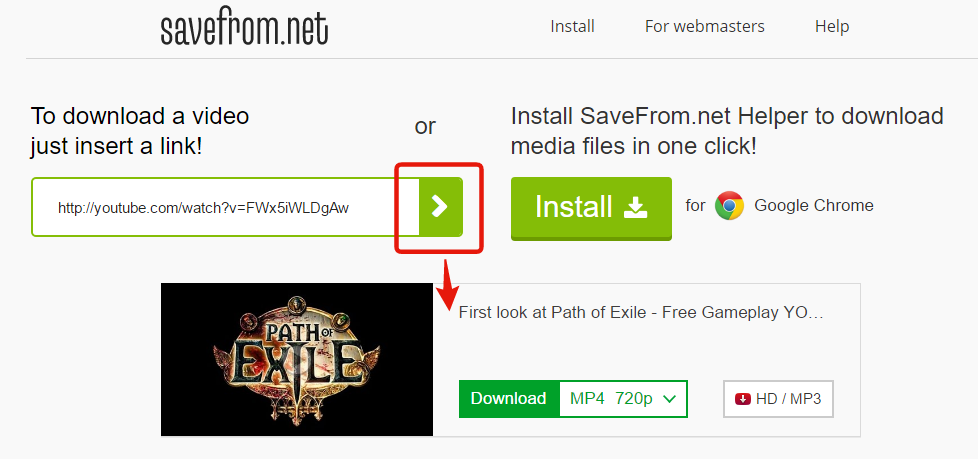The width and height of the screenshot is (978, 459).
Task: Open the MP4 720p format dropdown
Action: (x=623, y=399)
